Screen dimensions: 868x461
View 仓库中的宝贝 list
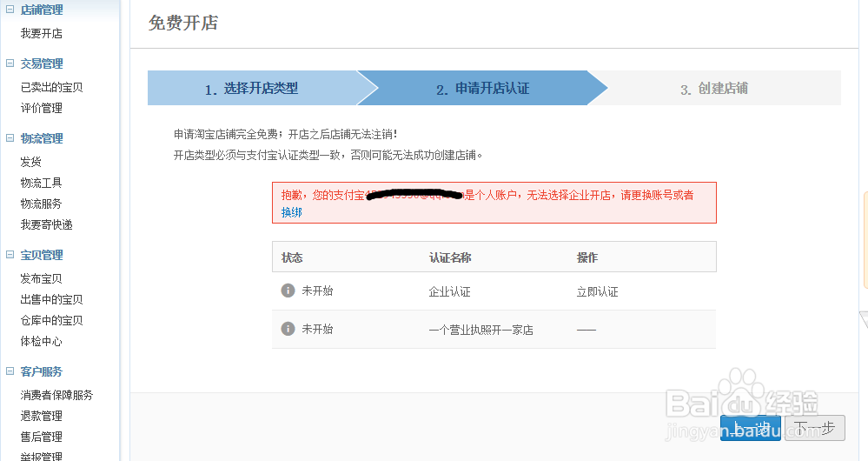click(51, 320)
